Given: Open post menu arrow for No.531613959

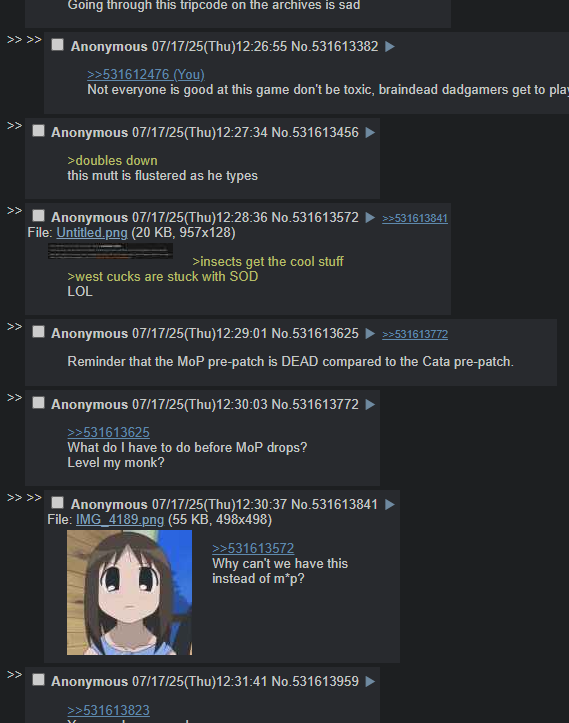Looking at the screenshot, I should pos(370,682).
